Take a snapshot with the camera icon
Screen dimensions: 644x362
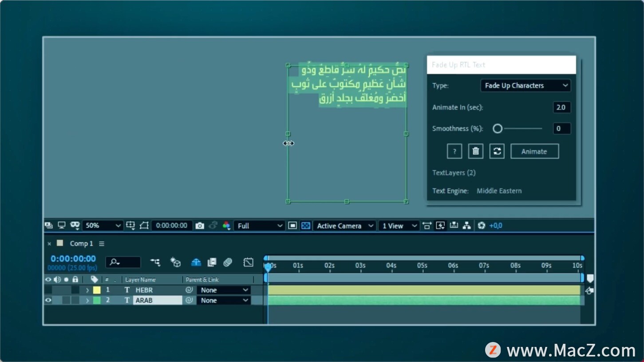(200, 226)
